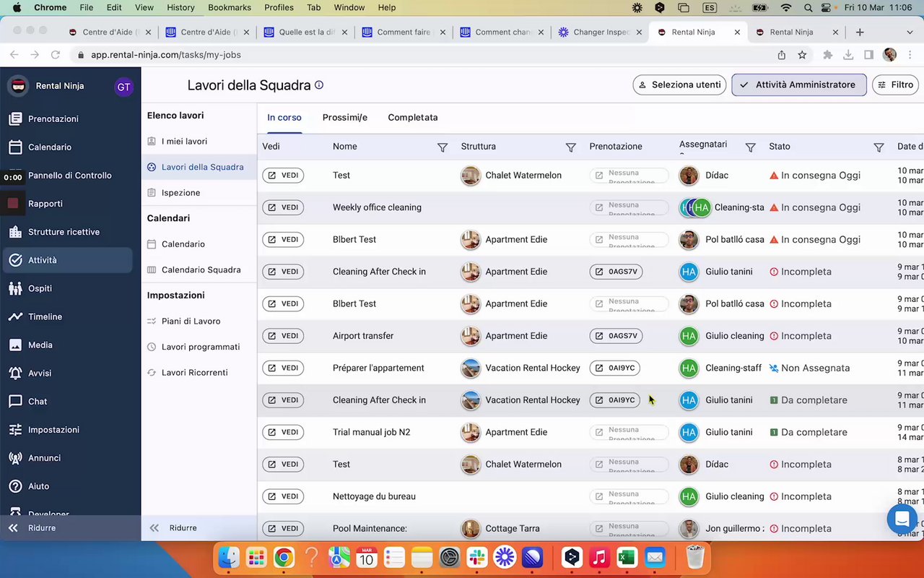Click Cottage Tarra structure name

513,529
